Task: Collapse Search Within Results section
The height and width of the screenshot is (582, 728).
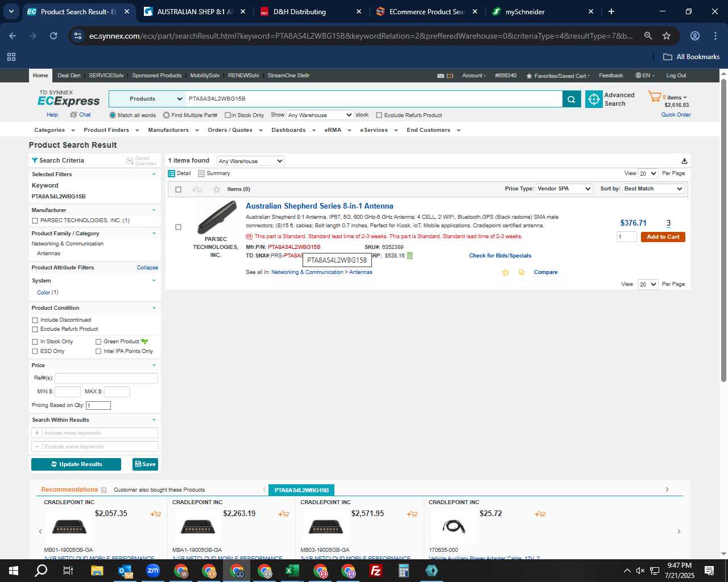Action: [x=154, y=420]
